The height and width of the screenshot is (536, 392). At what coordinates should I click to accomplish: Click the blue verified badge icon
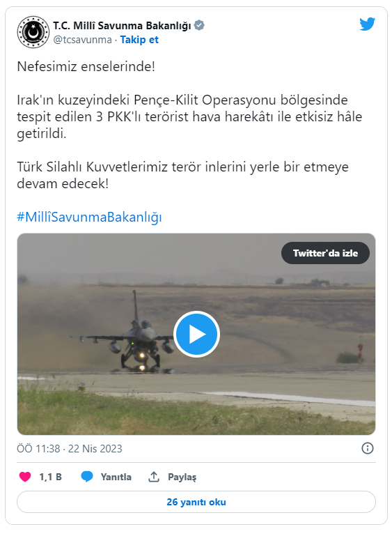(x=199, y=25)
